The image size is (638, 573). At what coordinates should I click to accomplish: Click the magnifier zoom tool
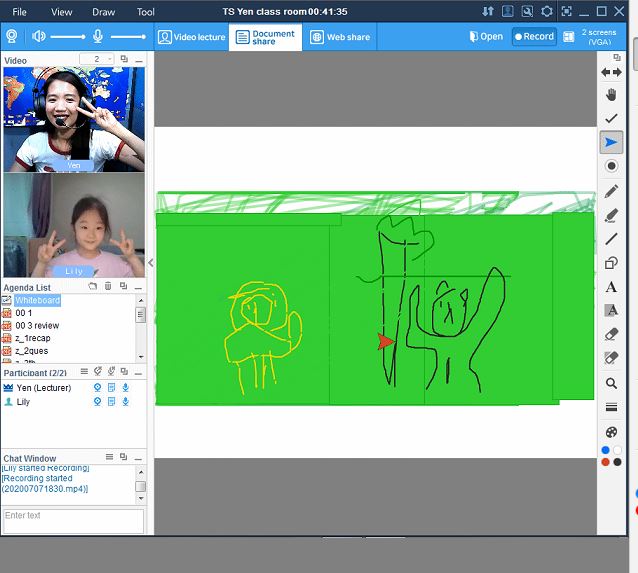point(611,383)
